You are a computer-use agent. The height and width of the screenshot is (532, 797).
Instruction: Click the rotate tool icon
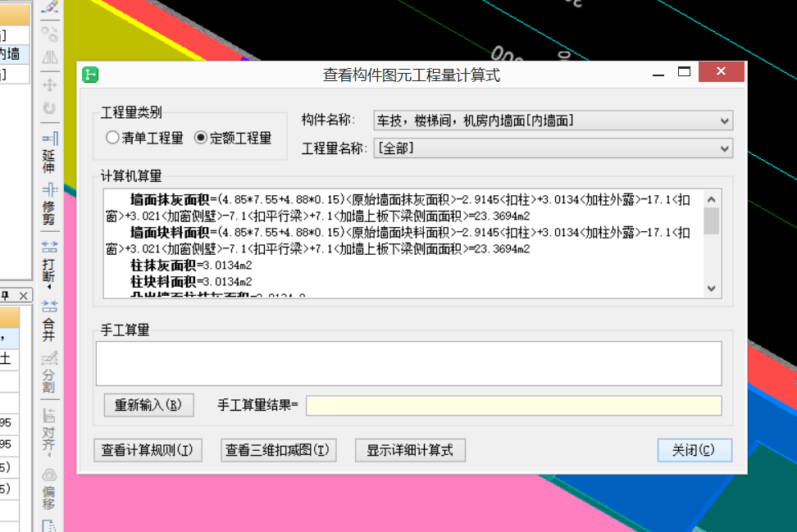tap(49, 108)
